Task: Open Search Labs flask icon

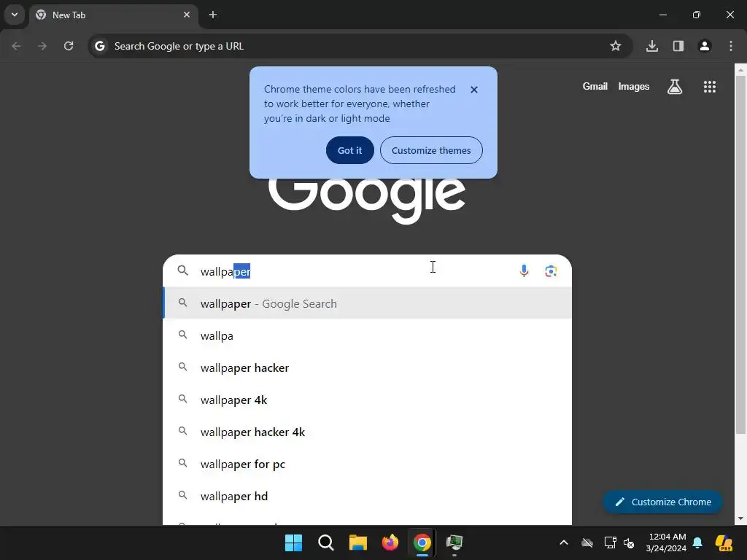Action: point(675,87)
